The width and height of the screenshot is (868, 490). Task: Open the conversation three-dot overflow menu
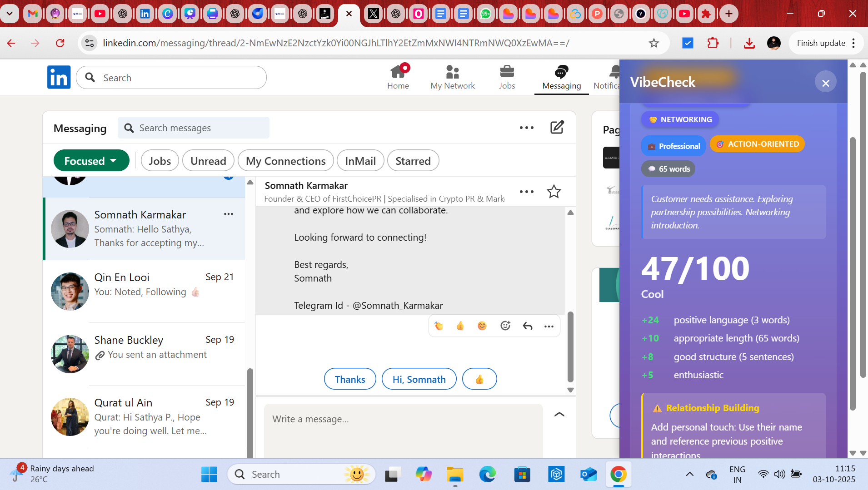click(526, 192)
